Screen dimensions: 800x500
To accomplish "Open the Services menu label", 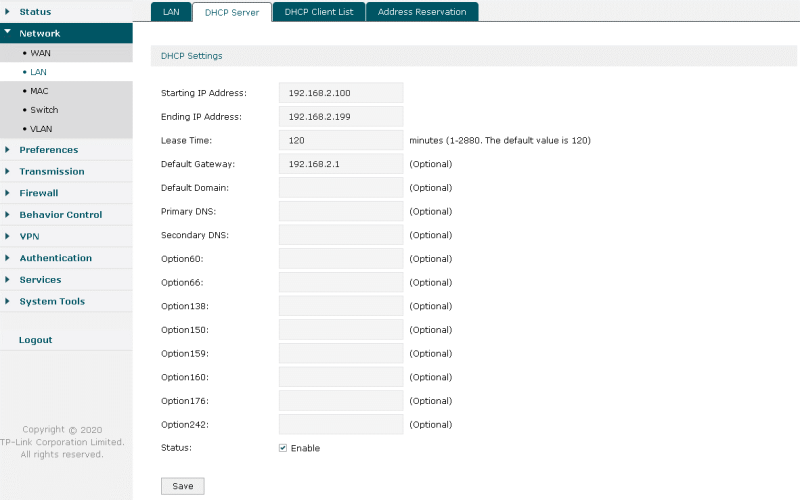I will coord(40,280).
